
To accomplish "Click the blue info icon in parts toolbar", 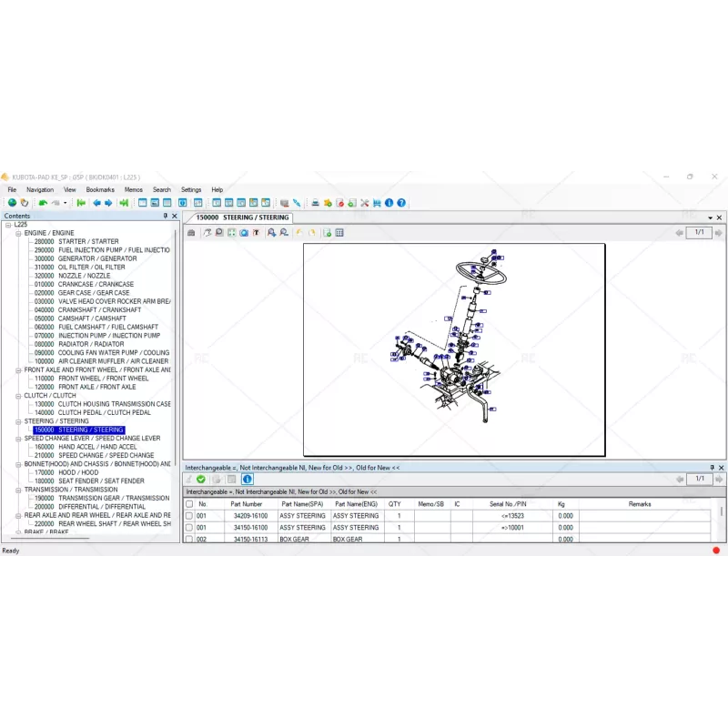I will [248, 479].
